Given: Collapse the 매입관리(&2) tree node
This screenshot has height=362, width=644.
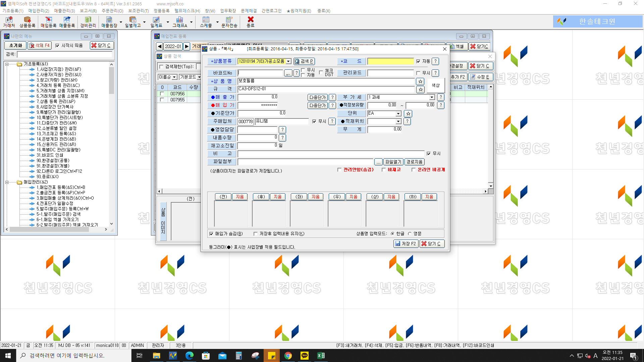Looking at the screenshot, I should pyautogui.click(x=7, y=182).
